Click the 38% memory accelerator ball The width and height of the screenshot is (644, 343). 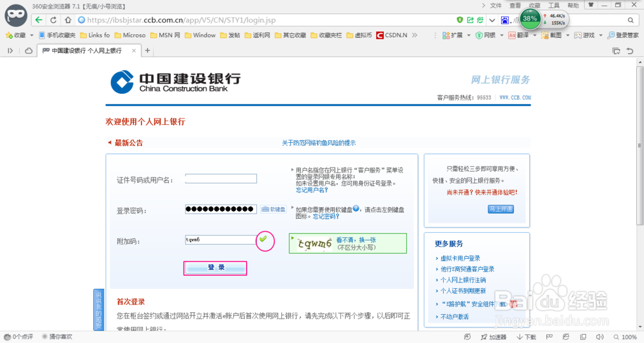(x=530, y=19)
